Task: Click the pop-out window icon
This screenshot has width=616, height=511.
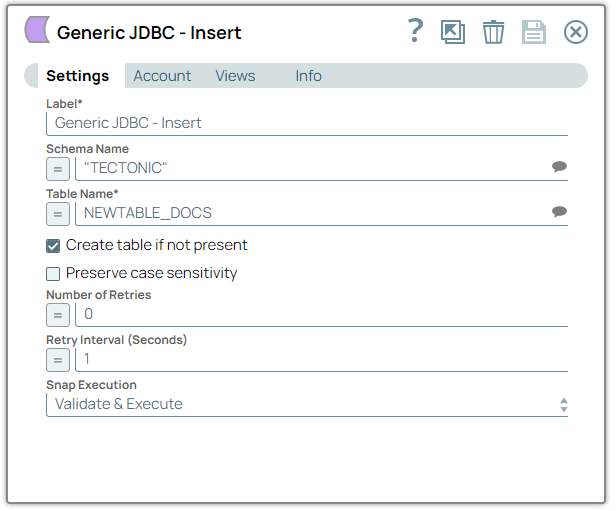Action: (453, 32)
